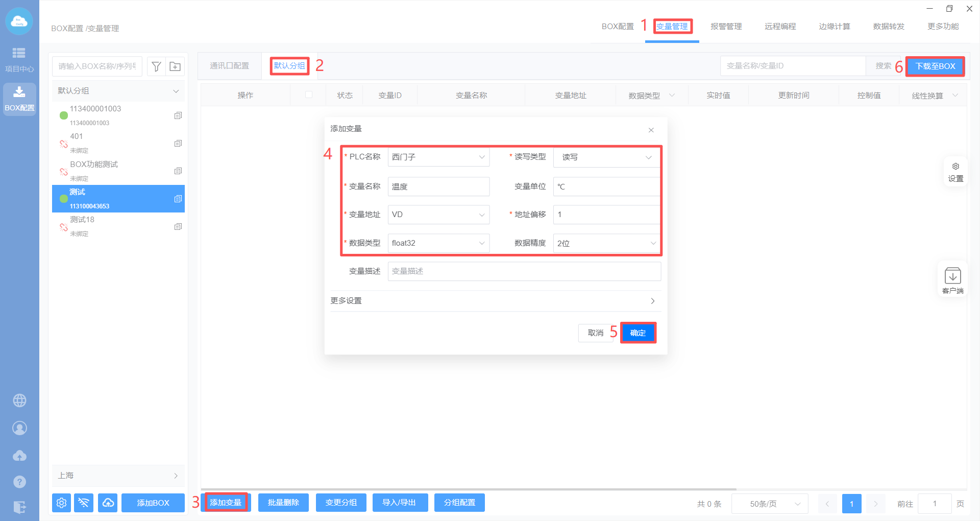This screenshot has width=980, height=521.
Task: Click the 变量描述 input field
Action: 524,271
